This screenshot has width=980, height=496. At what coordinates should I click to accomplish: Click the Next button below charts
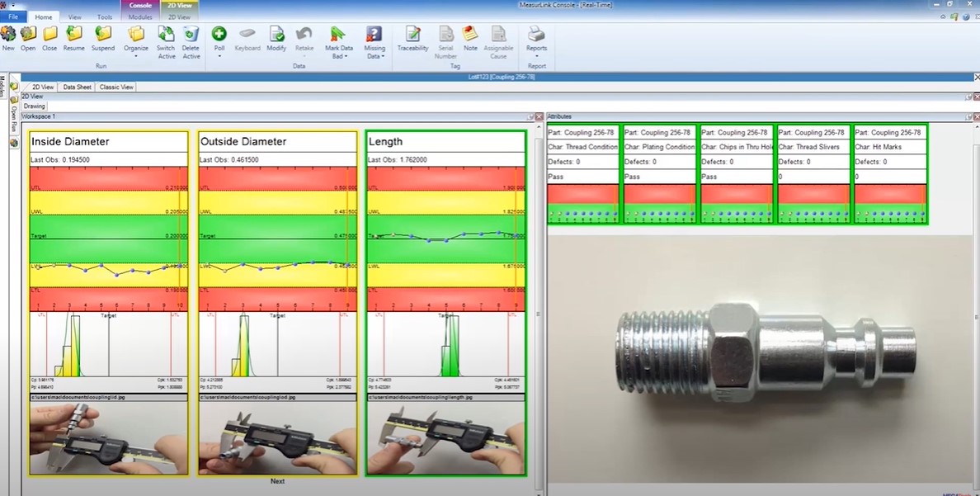click(277, 481)
